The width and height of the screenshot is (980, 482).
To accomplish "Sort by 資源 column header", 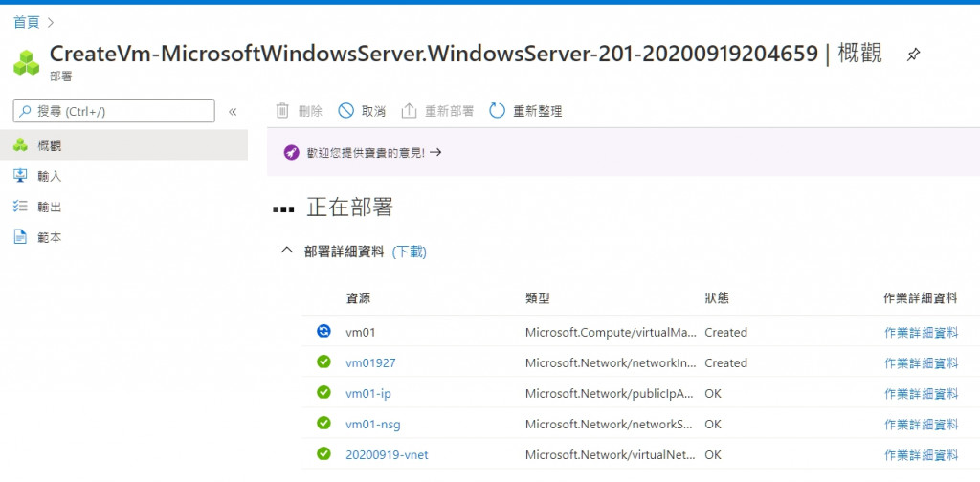I will tap(358, 298).
